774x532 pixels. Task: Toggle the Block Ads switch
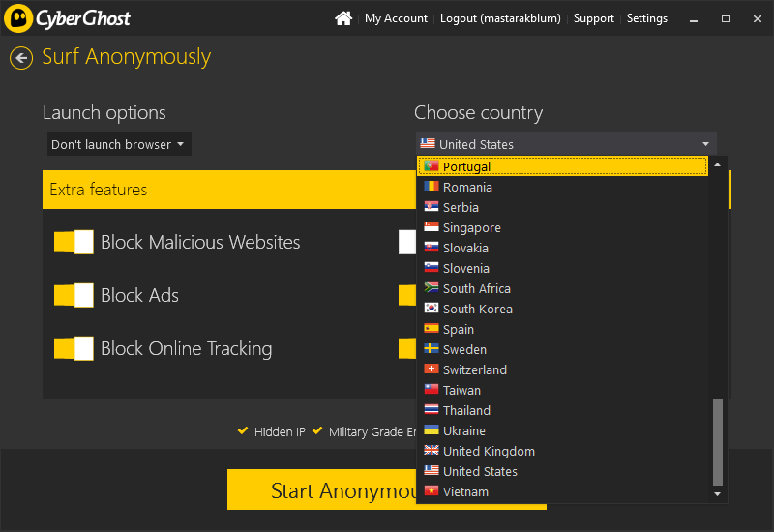click(x=74, y=296)
